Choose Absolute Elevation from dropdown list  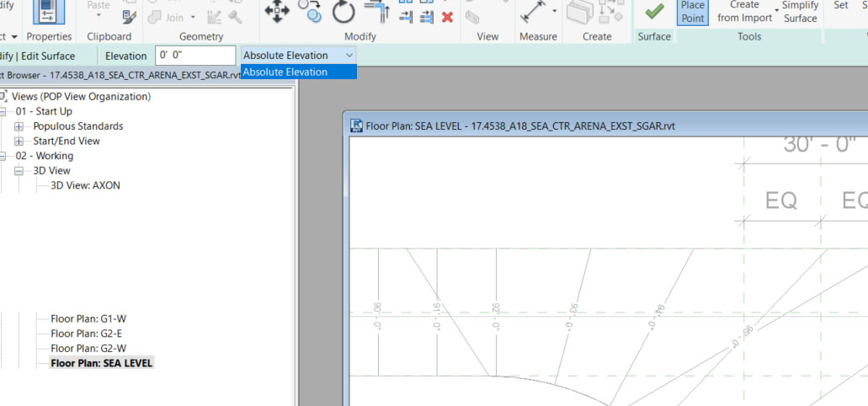(x=298, y=72)
